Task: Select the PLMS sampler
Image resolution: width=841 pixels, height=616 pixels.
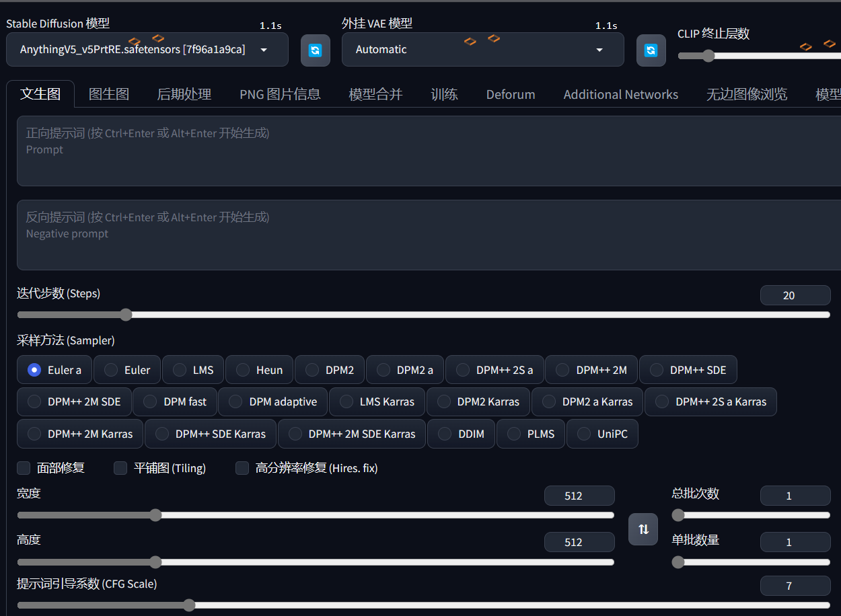Action: tap(531, 434)
